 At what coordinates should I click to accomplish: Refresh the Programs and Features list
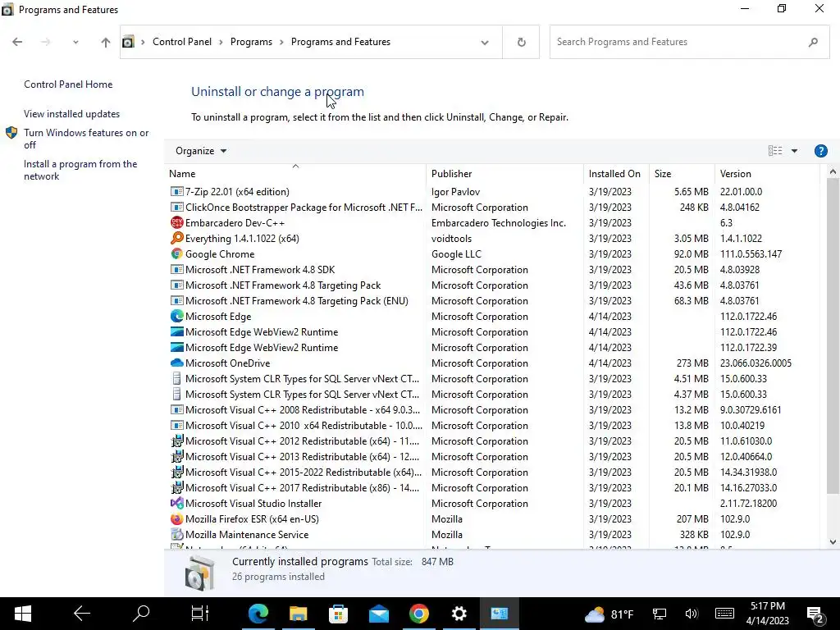(x=521, y=42)
